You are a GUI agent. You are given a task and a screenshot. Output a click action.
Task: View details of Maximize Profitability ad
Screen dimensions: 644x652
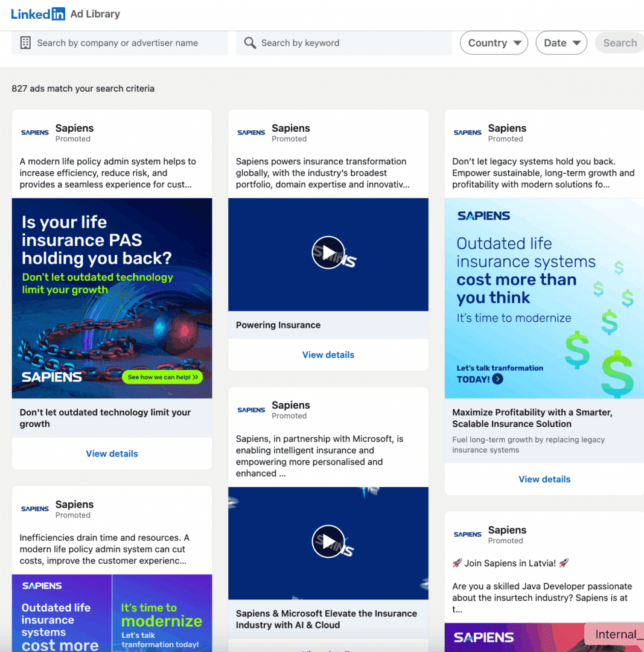pyautogui.click(x=544, y=479)
